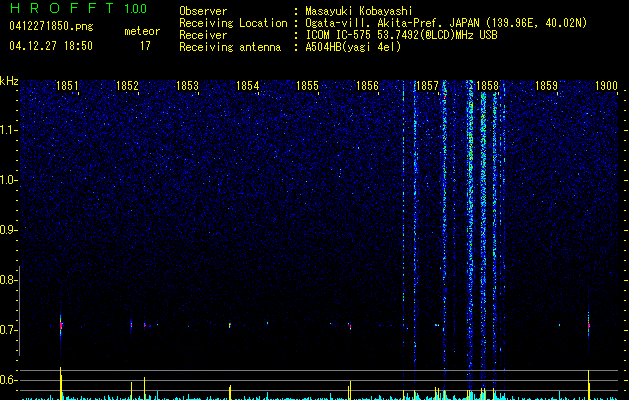Select the file name 0412271850.png
629x400 pixels.
51,26
